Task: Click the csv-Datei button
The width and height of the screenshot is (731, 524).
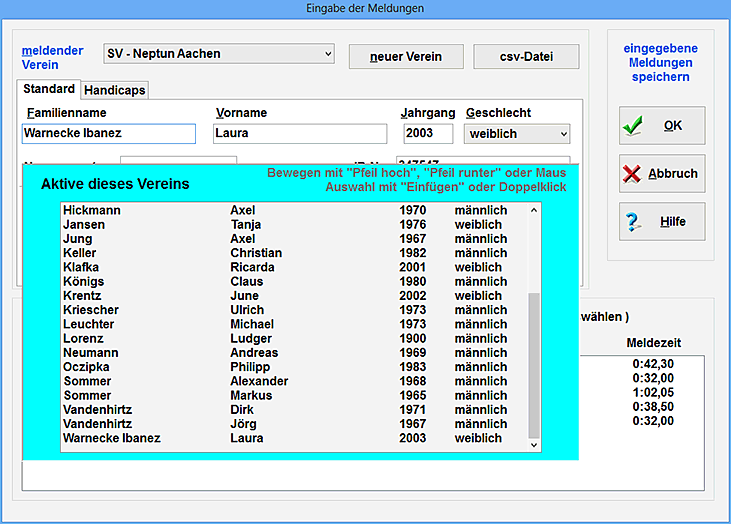Action: 526,56
